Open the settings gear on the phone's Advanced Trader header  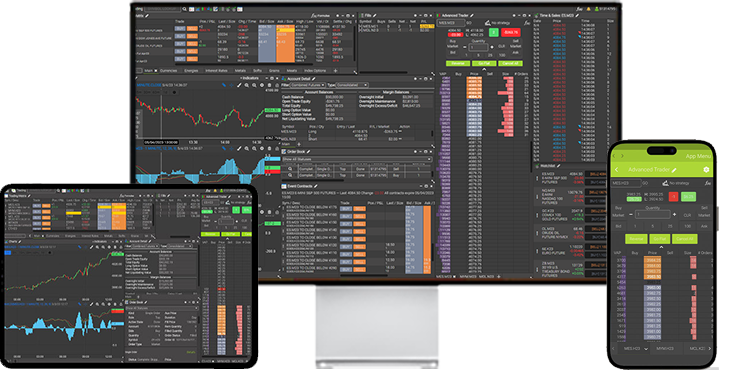[706, 170]
